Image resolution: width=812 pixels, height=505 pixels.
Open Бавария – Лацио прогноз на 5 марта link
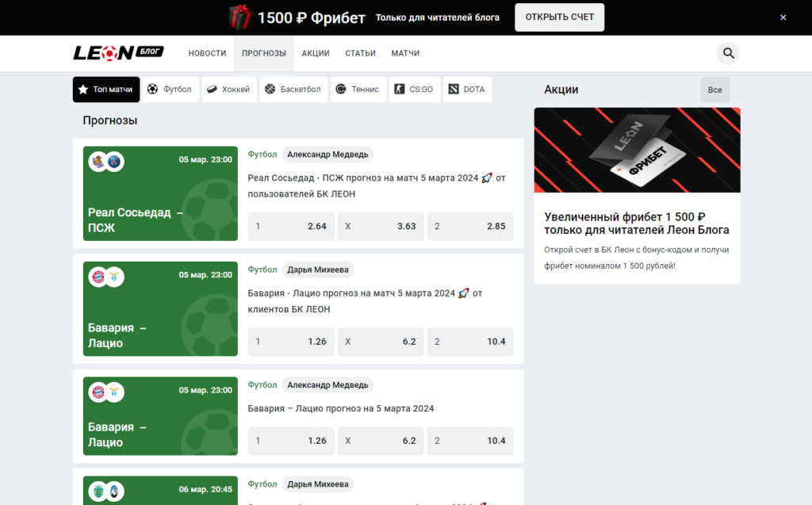coord(341,408)
